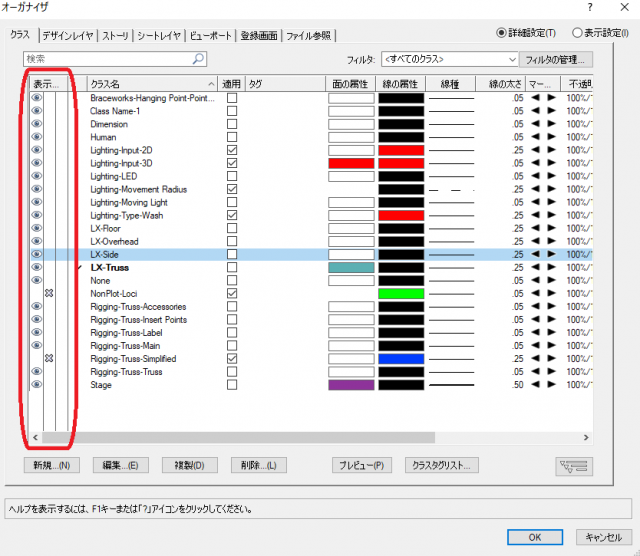The image size is (640, 556).
Task: Click the red fill swatch of Lighting-Input-3D
Action: pos(351,163)
